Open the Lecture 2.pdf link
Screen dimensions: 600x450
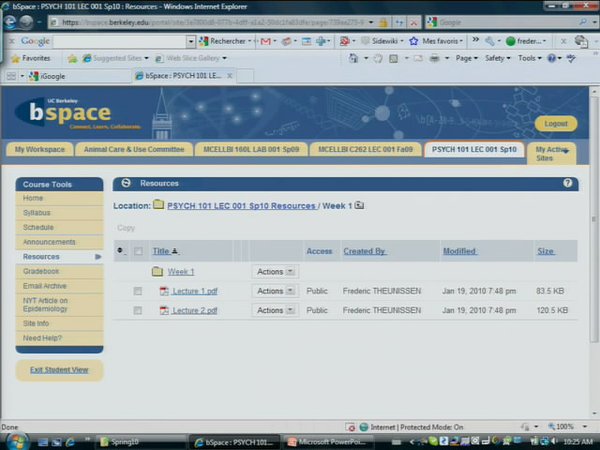click(x=194, y=310)
